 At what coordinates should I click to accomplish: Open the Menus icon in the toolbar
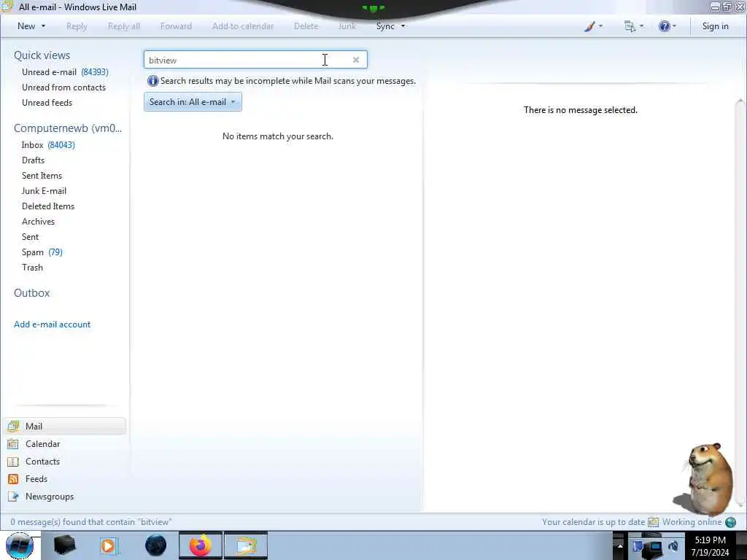coord(630,27)
